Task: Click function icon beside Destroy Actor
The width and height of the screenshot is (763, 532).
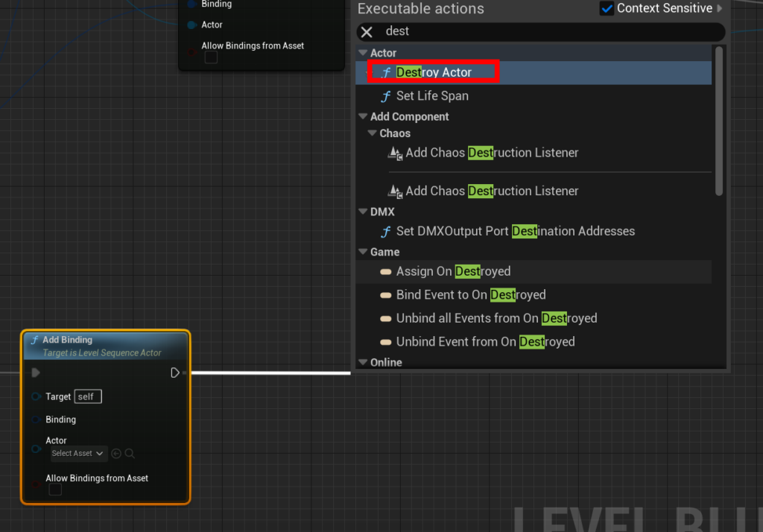Action: point(386,72)
